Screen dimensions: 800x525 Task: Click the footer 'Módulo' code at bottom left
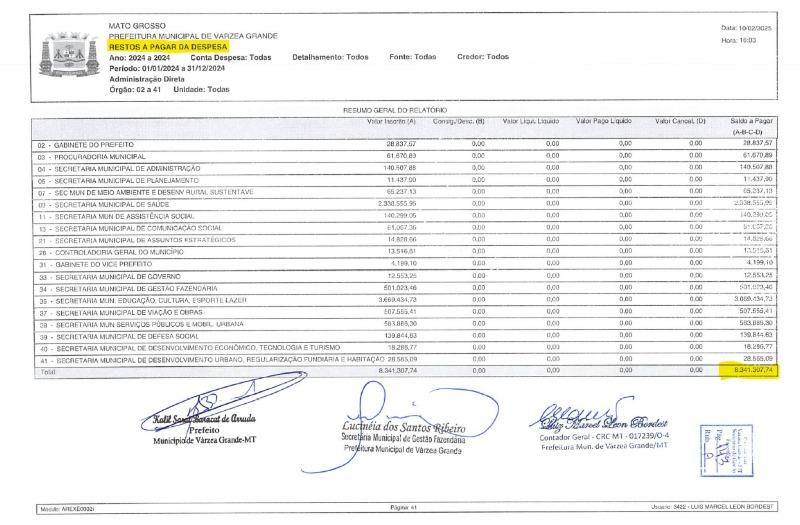67,509
